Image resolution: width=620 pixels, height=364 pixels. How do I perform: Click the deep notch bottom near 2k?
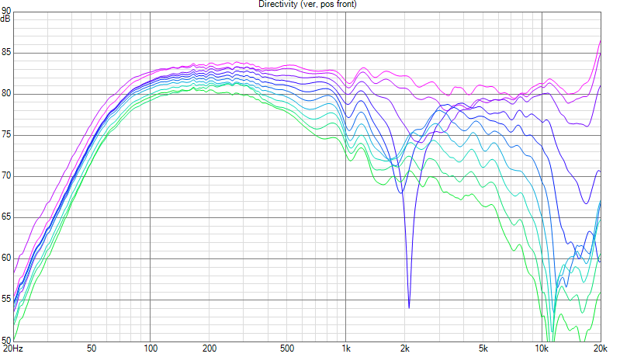pyautogui.click(x=409, y=307)
